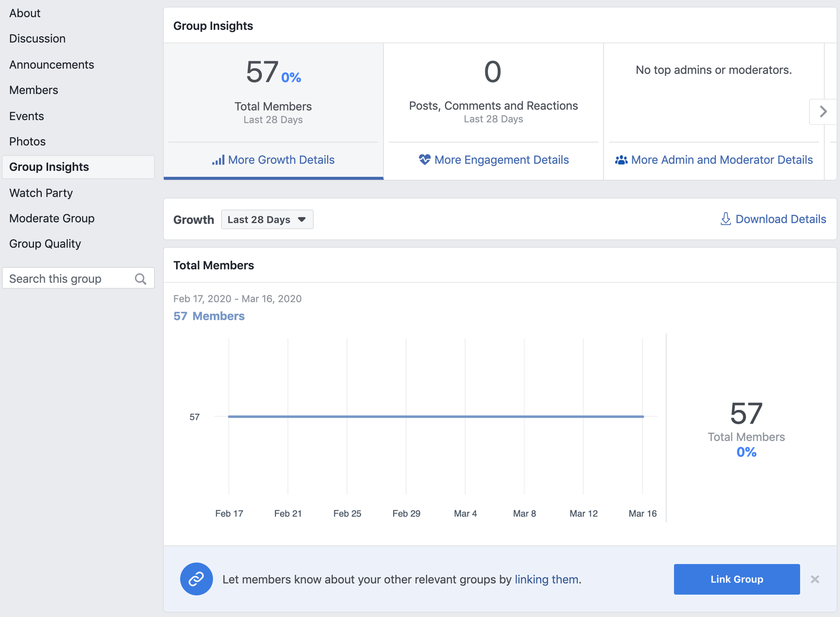Click the bar chart growth icon

(218, 160)
